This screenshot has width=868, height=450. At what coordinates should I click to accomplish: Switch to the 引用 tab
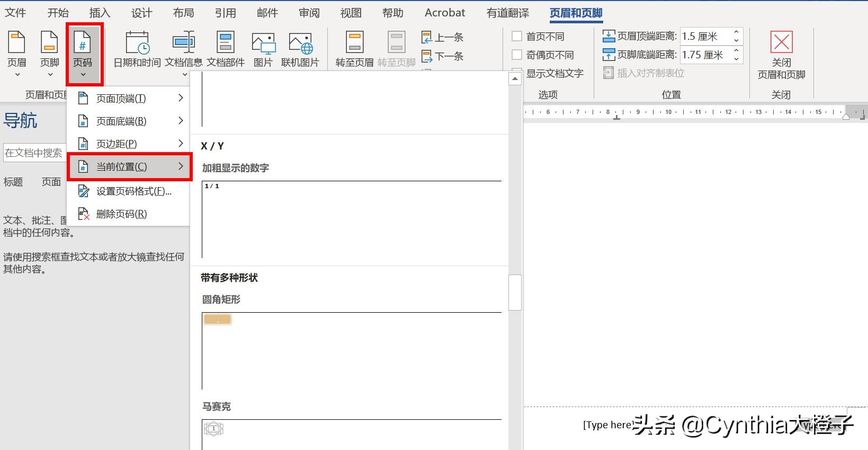[x=225, y=13]
